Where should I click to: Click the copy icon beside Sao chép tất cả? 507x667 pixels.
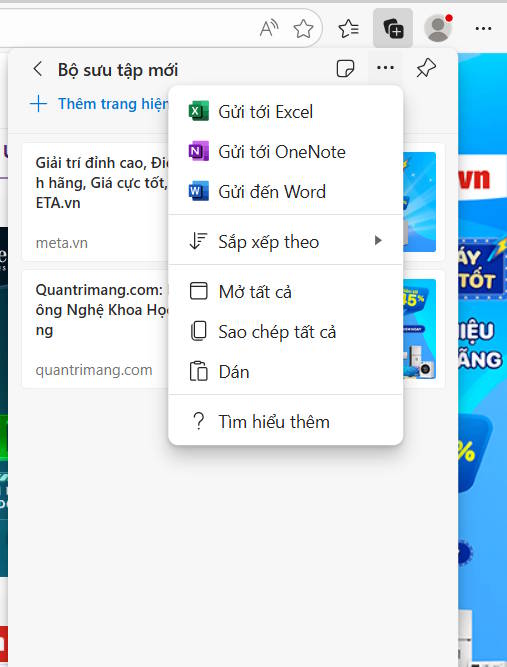(199, 331)
